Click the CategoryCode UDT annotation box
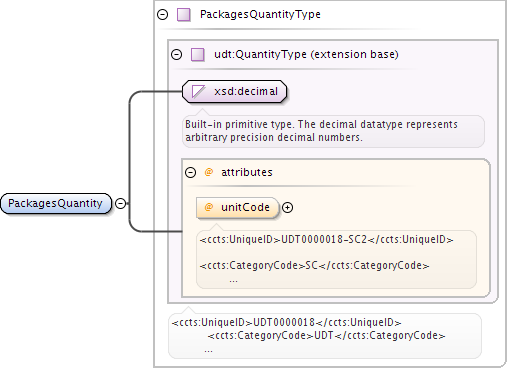508x369 pixels. tap(325, 336)
